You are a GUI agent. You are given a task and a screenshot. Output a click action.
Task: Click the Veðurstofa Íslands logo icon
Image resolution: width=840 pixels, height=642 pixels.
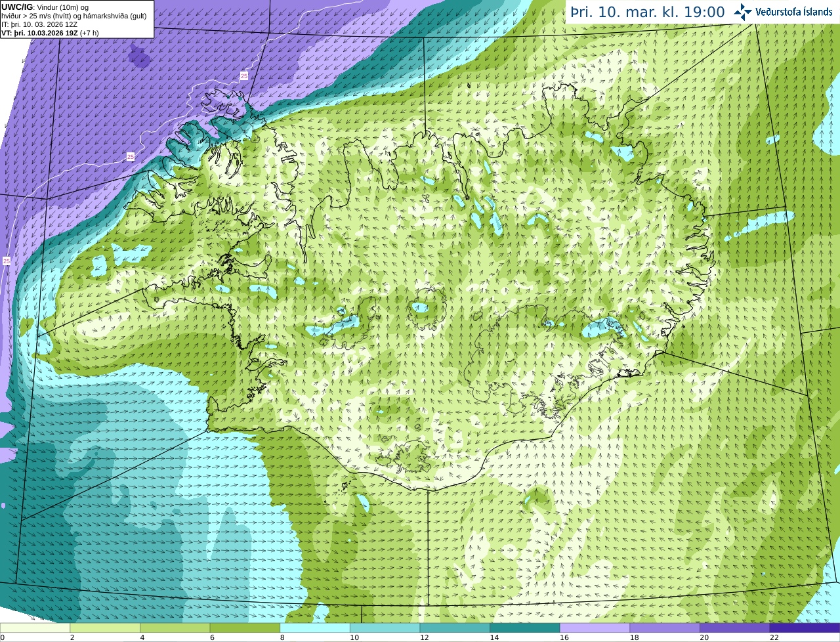coord(743,11)
